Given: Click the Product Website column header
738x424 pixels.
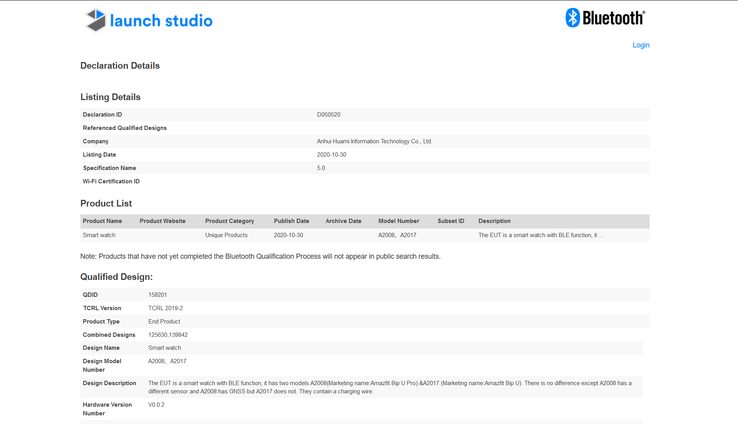Looking at the screenshot, I should pyautogui.click(x=162, y=221).
